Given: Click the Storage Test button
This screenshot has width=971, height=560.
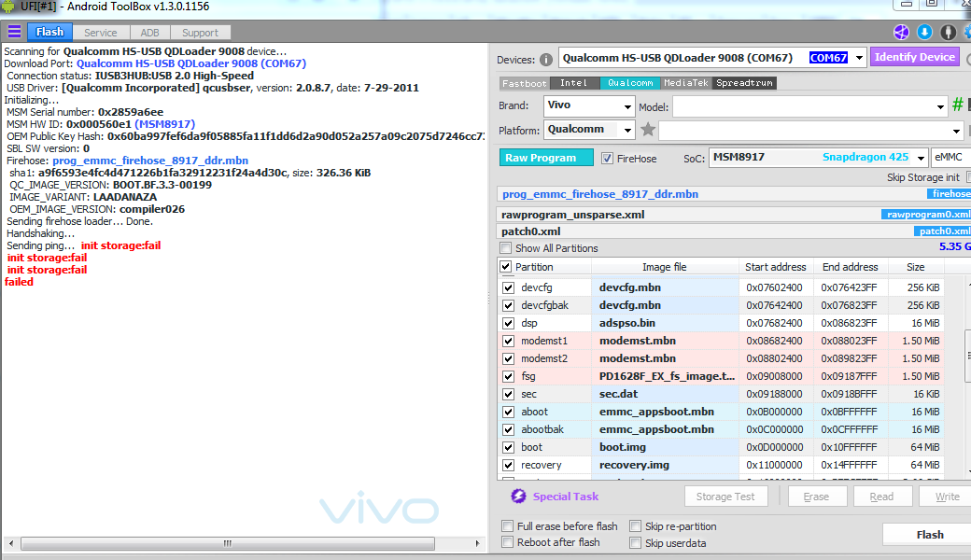Looking at the screenshot, I should click(725, 497).
